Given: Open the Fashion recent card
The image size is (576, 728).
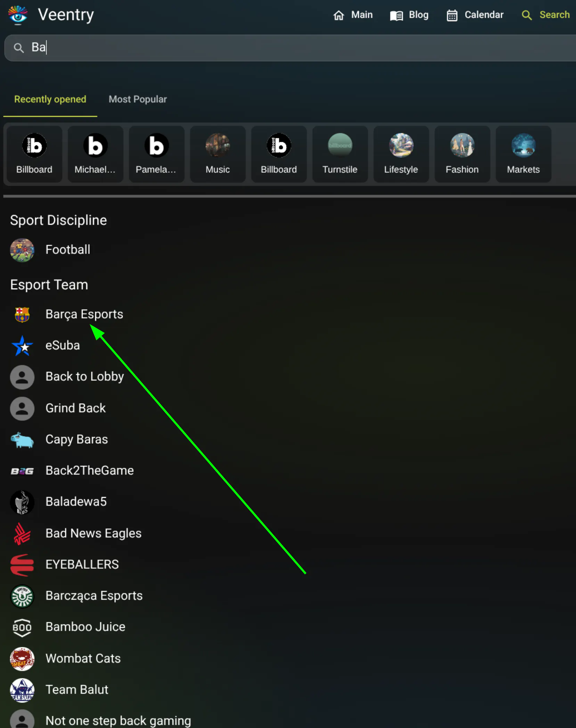Looking at the screenshot, I should (462, 154).
